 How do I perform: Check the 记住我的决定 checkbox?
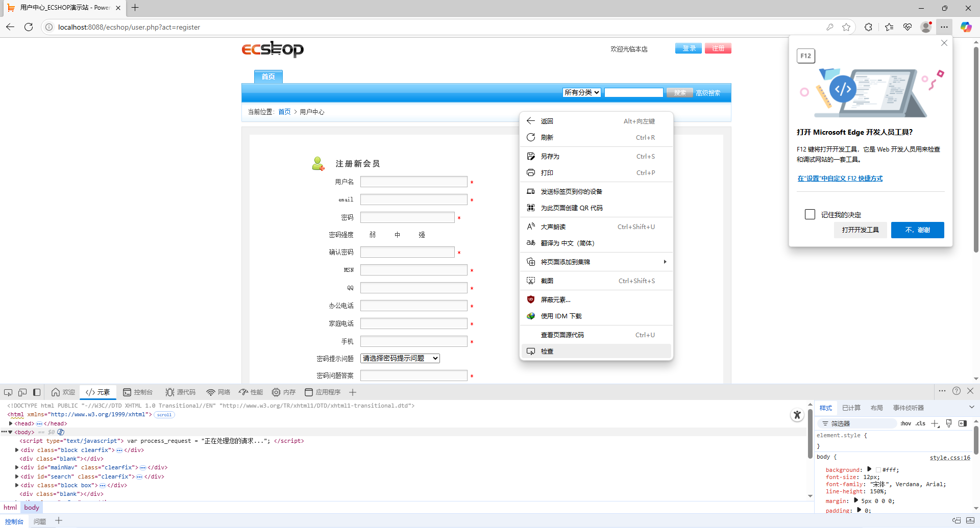(x=810, y=214)
